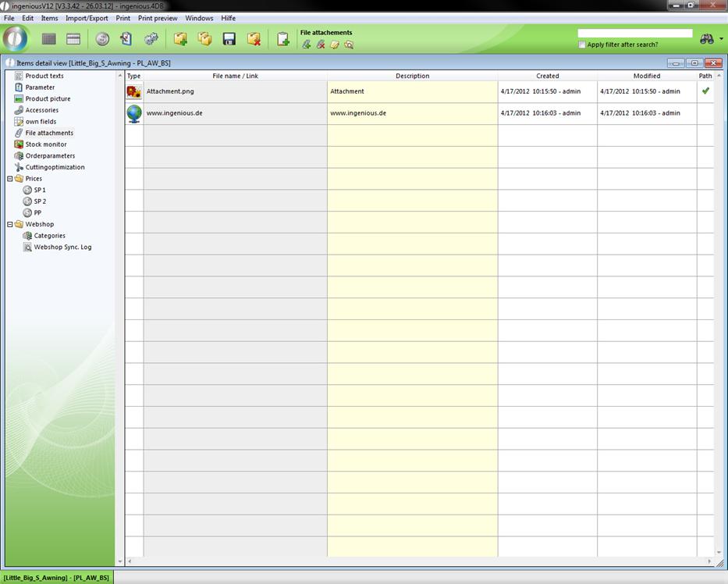Viewport: 728px width, 584px height.
Task: Click the gears settings toolbar icon
Action: click(151, 39)
